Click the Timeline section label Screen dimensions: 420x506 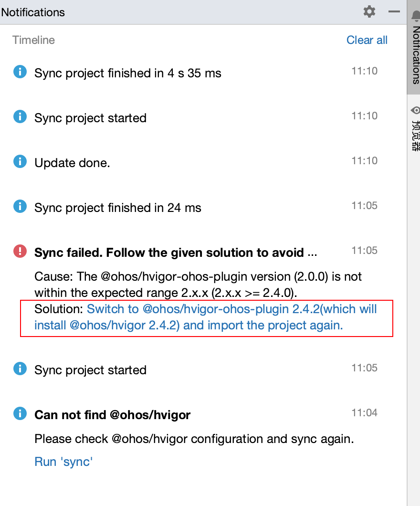point(33,40)
